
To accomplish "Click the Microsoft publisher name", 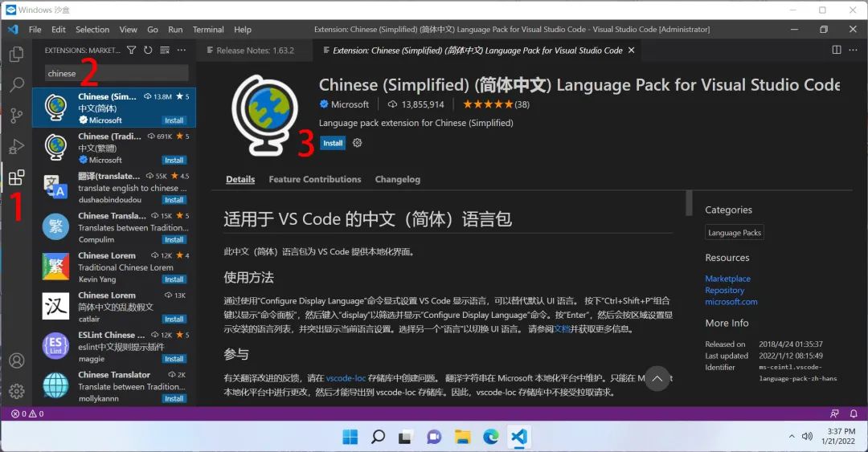I will pos(350,104).
